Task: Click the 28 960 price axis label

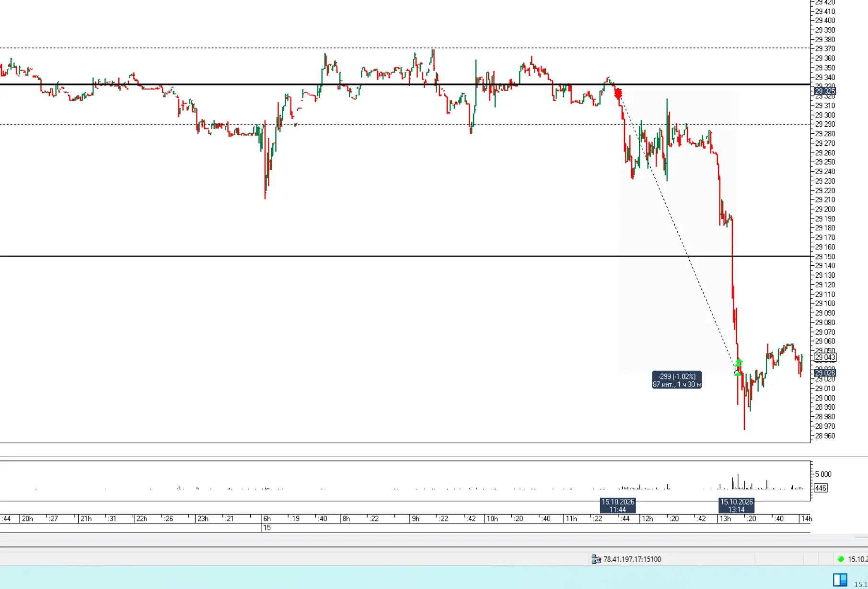Action: (825, 436)
